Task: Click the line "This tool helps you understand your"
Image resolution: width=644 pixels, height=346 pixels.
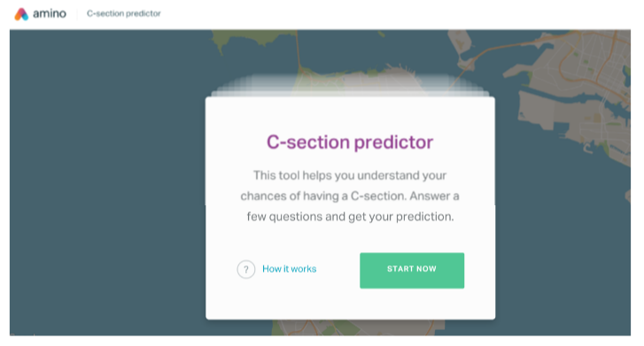Action: pyautogui.click(x=350, y=175)
